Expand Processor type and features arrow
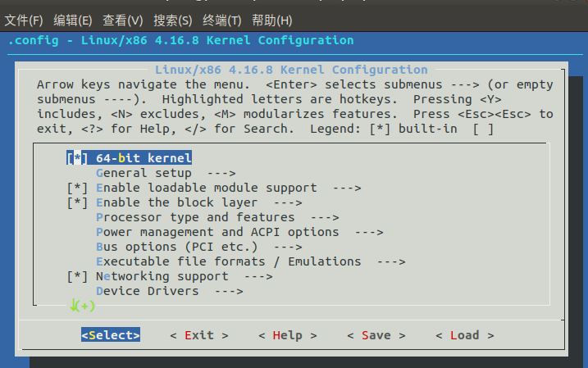Viewport: 588px width, 368px height. 325,217
